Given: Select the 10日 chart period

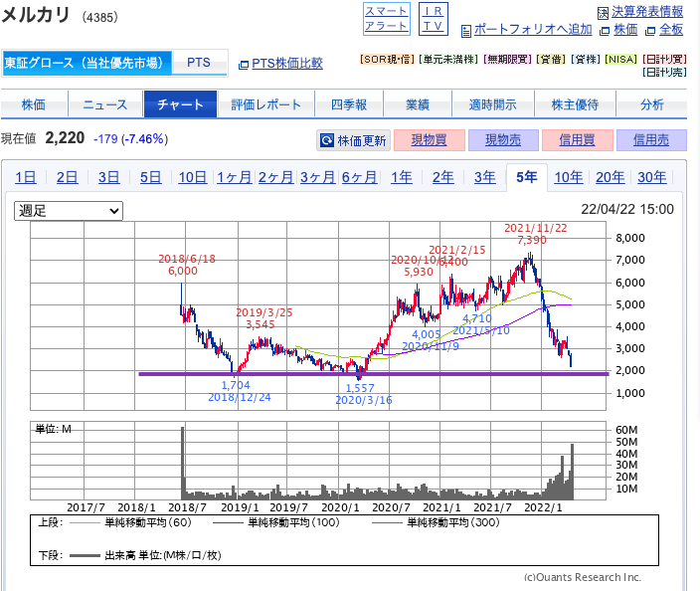Looking at the screenshot, I should point(193,177).
